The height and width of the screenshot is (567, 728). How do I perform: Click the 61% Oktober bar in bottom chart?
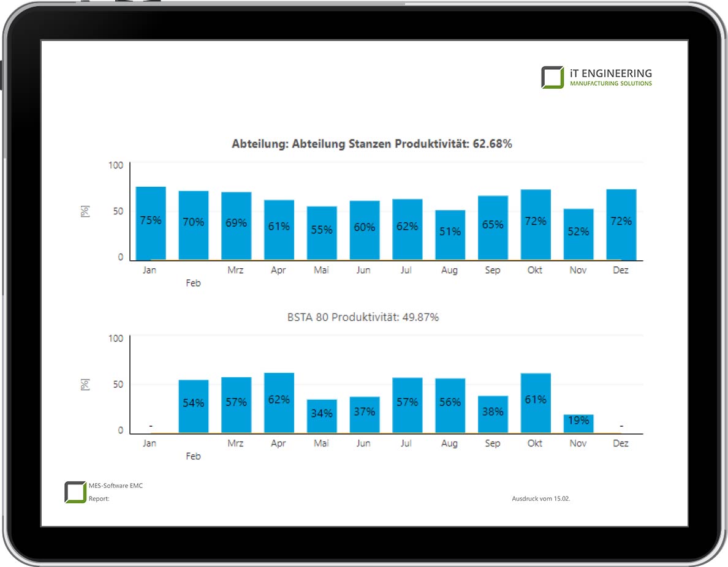coord(536,403)
